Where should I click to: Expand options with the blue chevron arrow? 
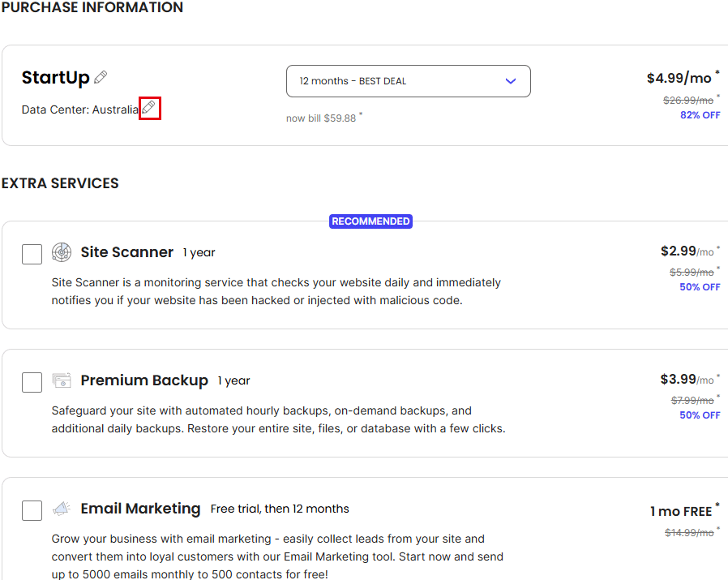coord(511,81)
